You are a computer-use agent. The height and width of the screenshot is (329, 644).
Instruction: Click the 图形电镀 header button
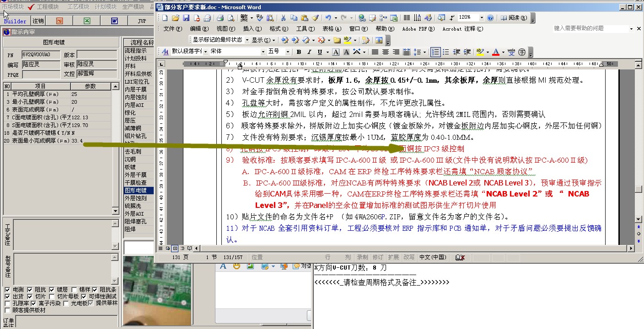pyautogui.click(x=60, y=42)
